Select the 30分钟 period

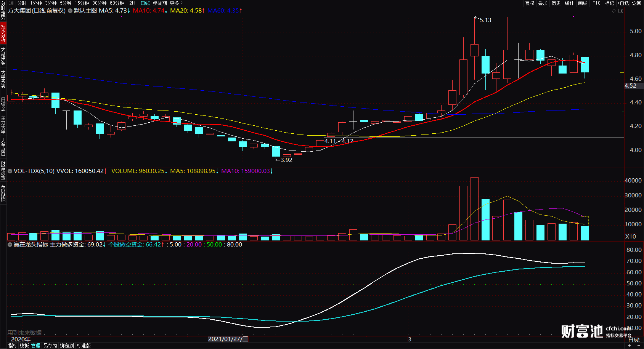pos(100,3)
